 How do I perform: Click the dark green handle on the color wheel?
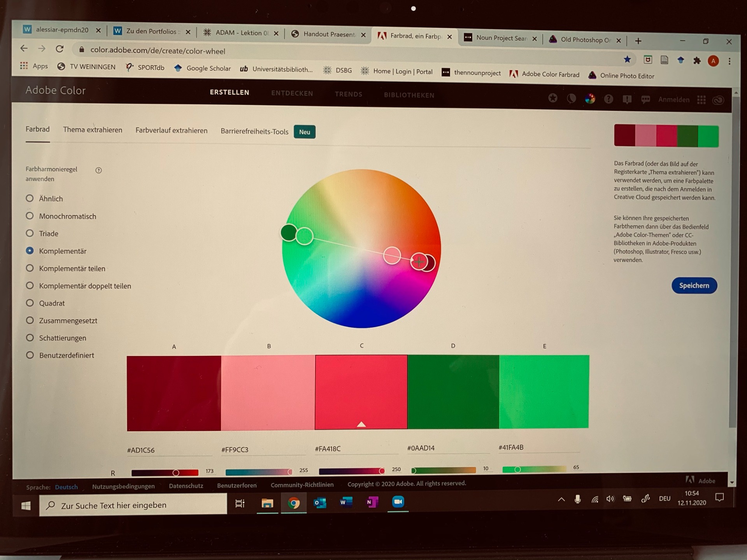click(288, 233)
